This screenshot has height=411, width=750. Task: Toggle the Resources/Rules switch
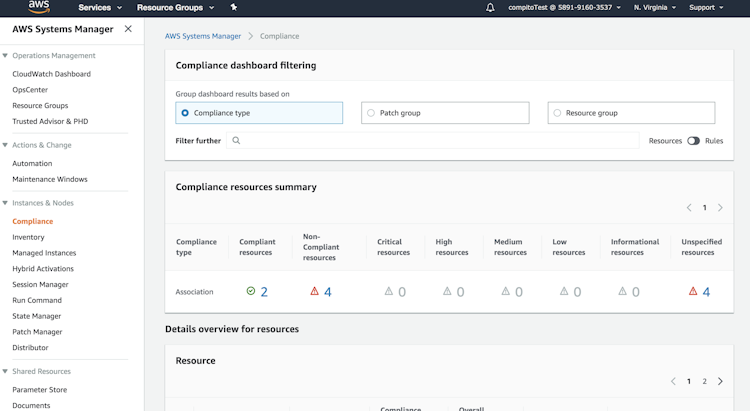[x=693, y=141]
